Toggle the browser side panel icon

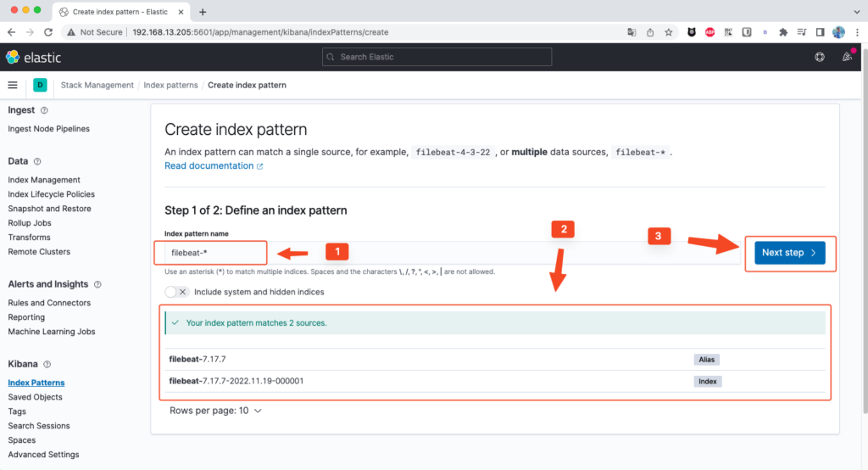pos(820,32)
